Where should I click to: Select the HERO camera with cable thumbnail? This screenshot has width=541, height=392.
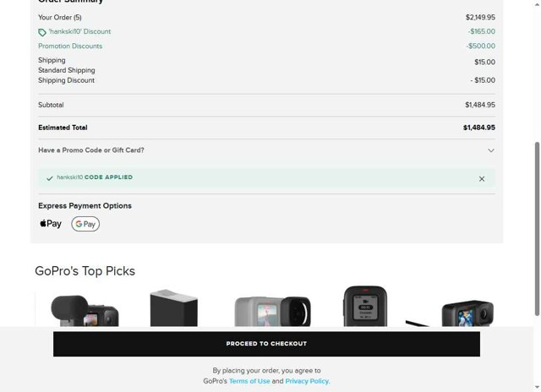click(450, 313)
